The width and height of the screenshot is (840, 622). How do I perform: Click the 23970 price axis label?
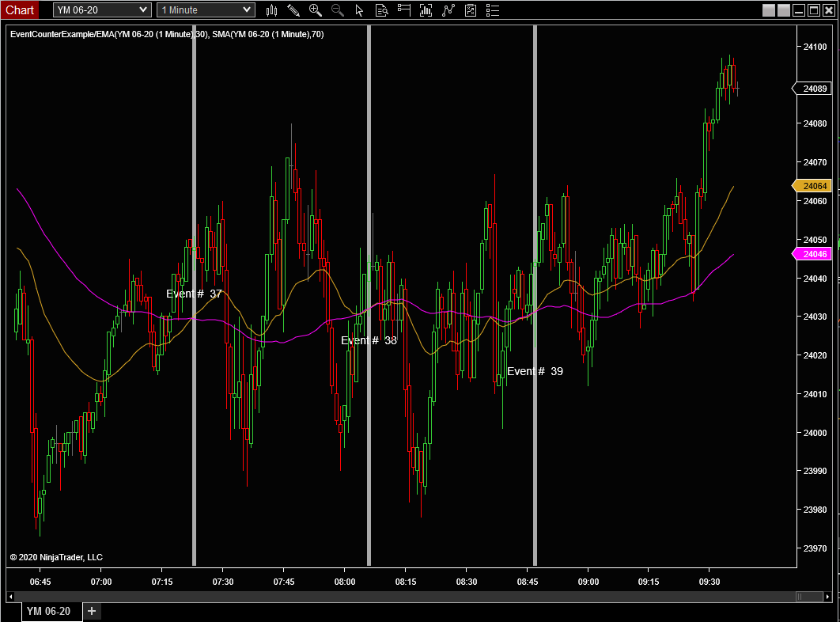click(815, 548)
